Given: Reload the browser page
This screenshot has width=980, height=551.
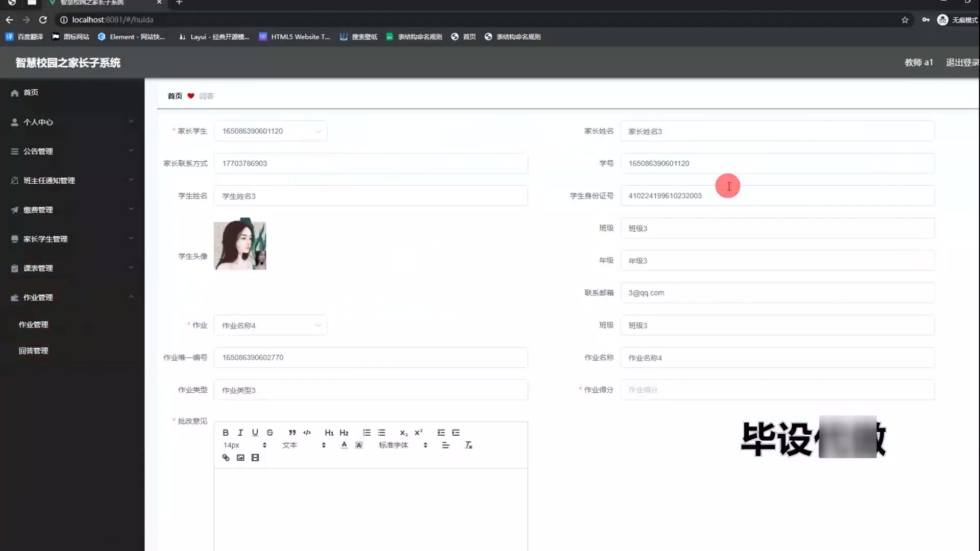Looking at the screenshot, I should pyautogui.click(x=43, y=19).
